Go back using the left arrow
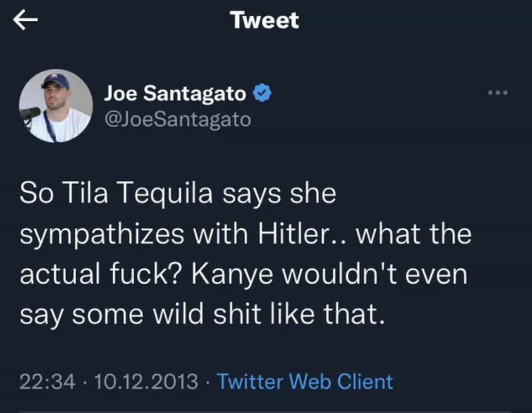Screen dimensions: 532x413 [25, 20]
